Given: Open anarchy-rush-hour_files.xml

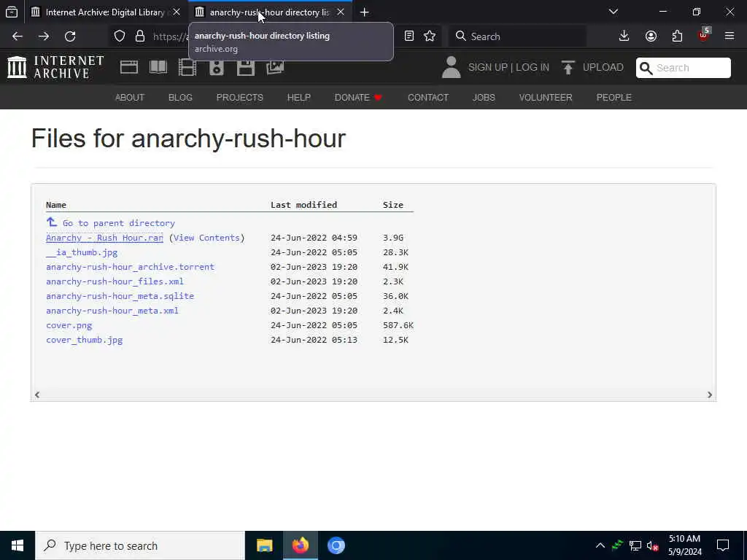Looking at the screenshot, I should tap(115, 281).
